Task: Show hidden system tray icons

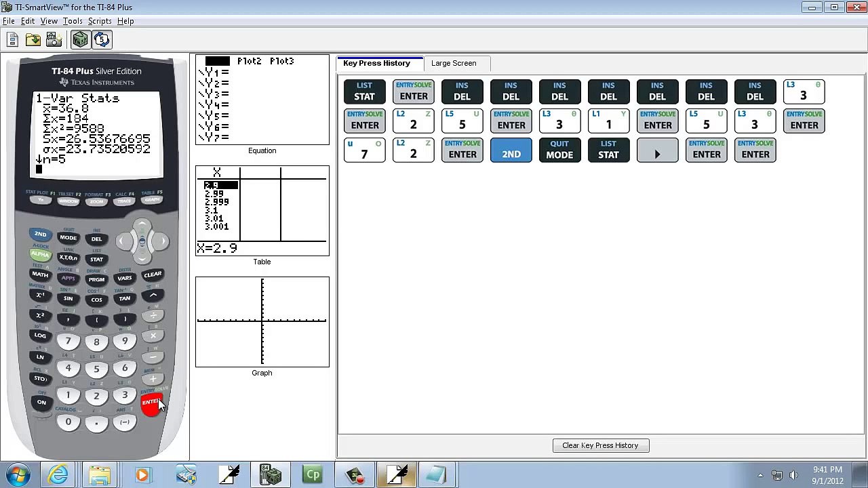Action: 760,475
